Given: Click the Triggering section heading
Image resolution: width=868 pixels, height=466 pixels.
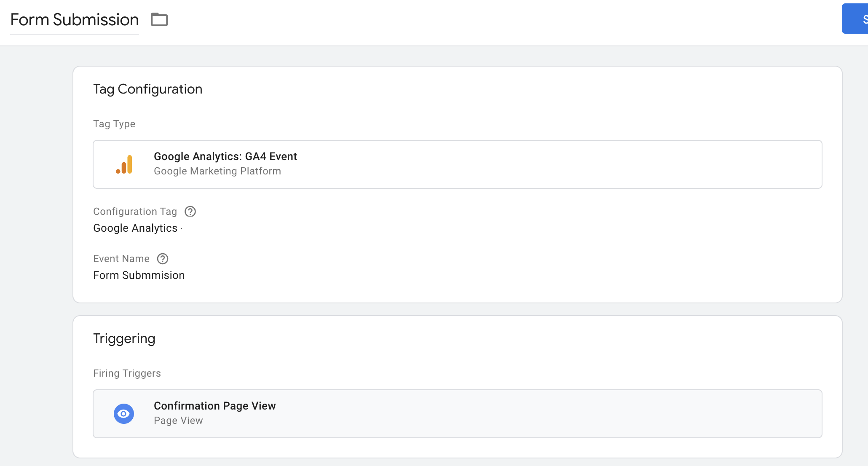Looking at the screenshot, I should (x=124, y=339).
